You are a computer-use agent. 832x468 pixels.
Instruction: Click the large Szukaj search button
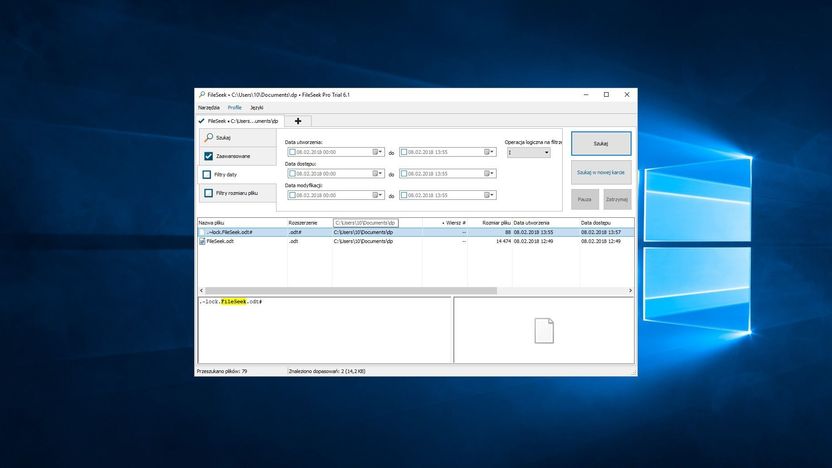(x=601, y=144)
